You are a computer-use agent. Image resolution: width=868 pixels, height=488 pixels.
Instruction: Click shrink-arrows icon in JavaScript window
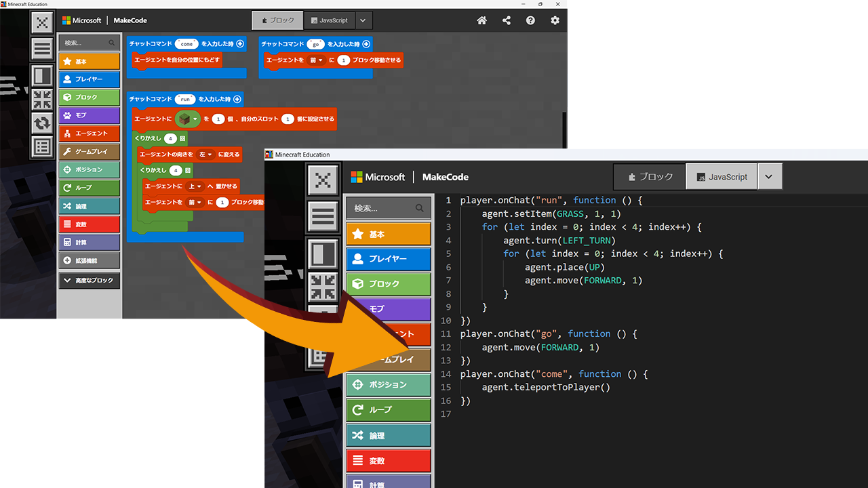click(x=324, y=287)
